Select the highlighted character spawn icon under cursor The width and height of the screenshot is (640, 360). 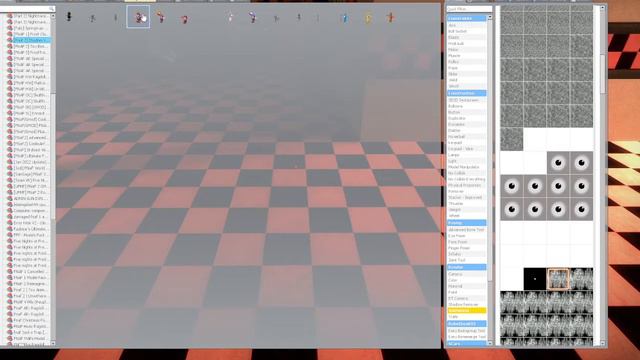tap(138, 17)
